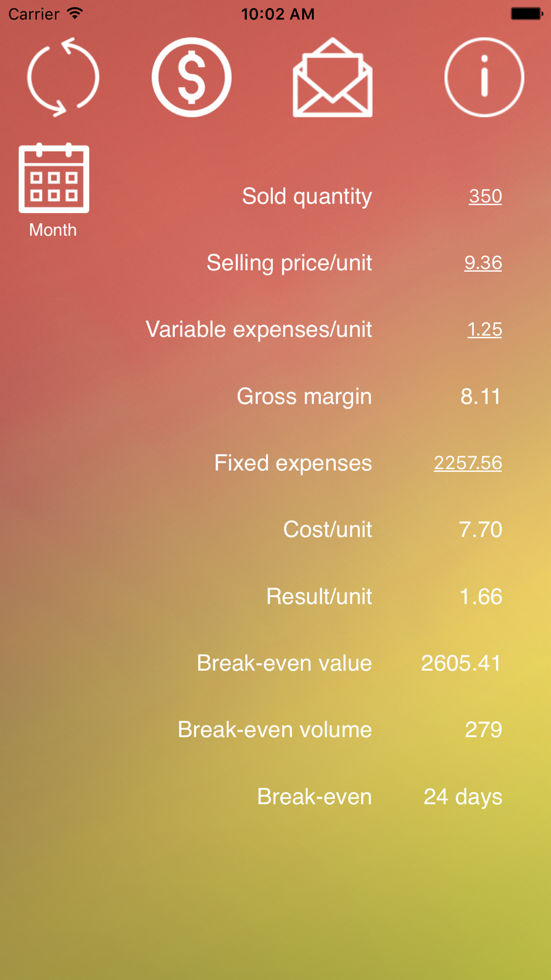Edit the Sold quantity value 350
This screenshot has height=980, width=551.
[x=485, y=196]
